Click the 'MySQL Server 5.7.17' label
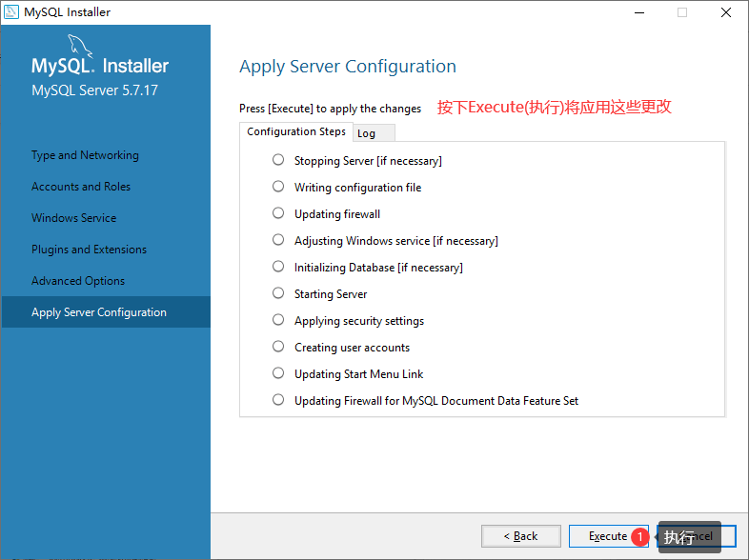Viewport: 749px width, 560px height. 94,90
